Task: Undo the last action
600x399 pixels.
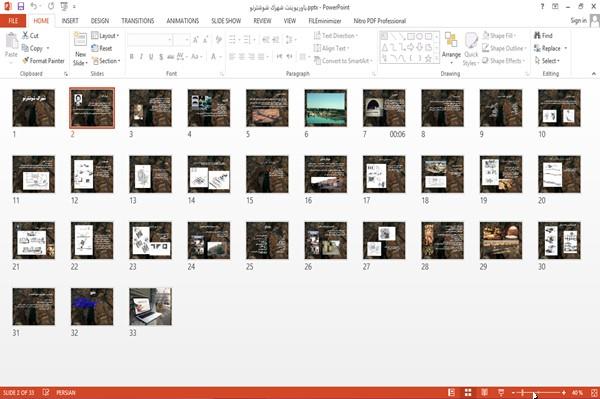Action: (34, 6)
